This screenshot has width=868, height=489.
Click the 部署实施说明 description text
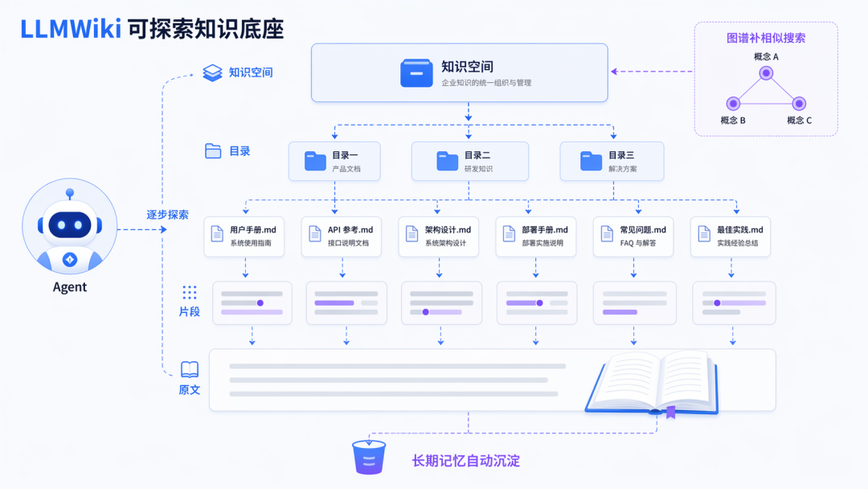coord(542,243)
